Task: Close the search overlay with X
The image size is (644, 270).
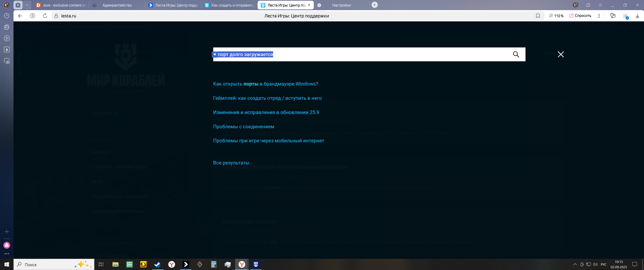Action: tap(561, 54)
